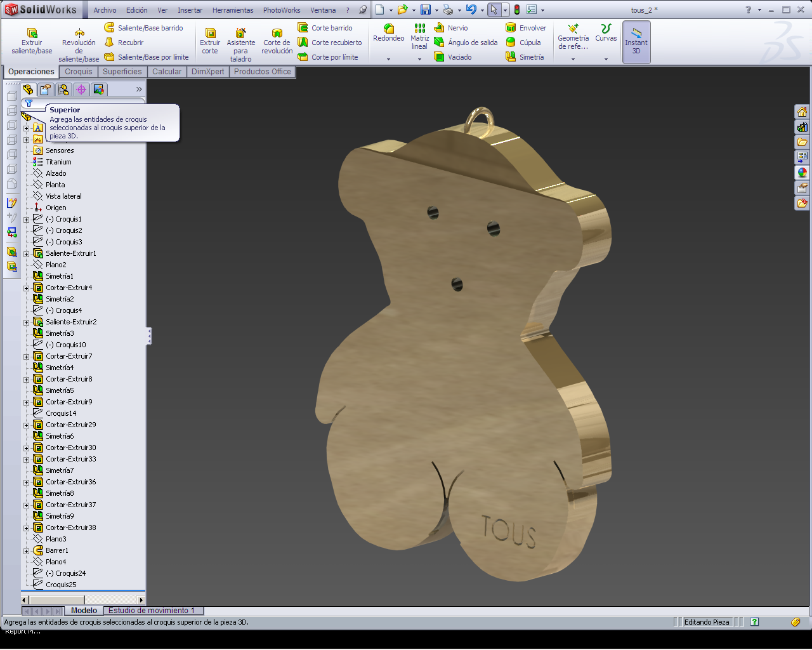
Task: Expand the Saliente-Extruir2 feature
Action: pos(27,322)
